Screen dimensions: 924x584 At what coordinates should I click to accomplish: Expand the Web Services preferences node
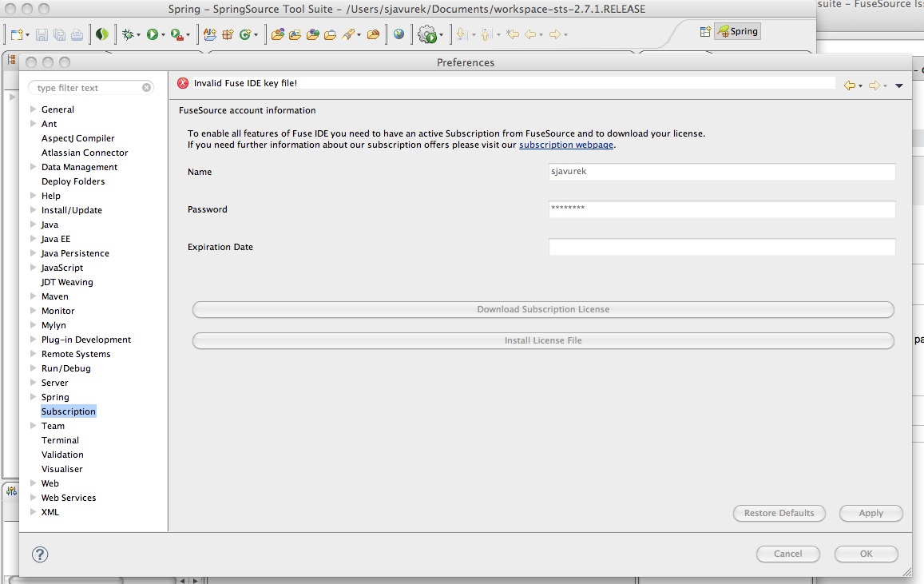coord(33,498)
